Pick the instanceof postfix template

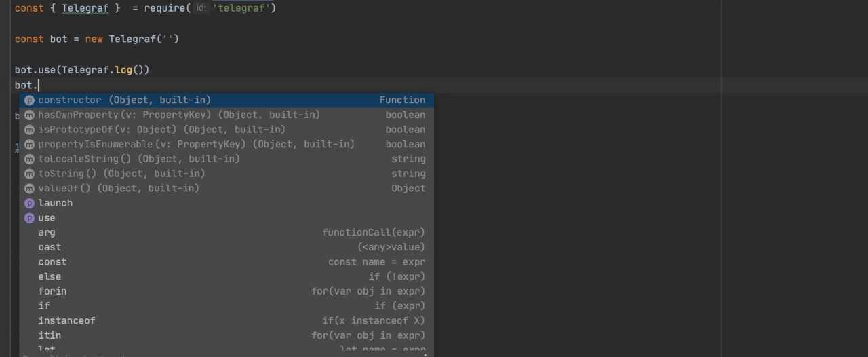226,320
